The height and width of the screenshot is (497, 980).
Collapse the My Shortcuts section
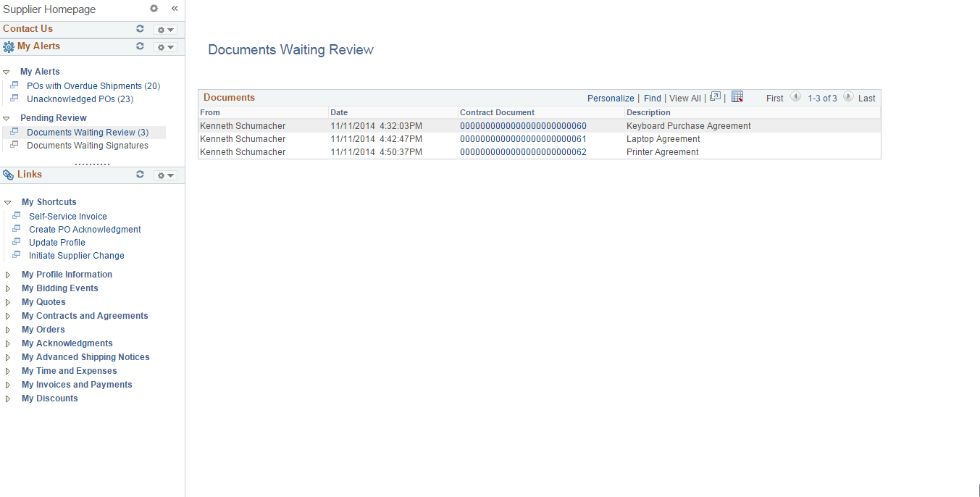tap(7, 201)
